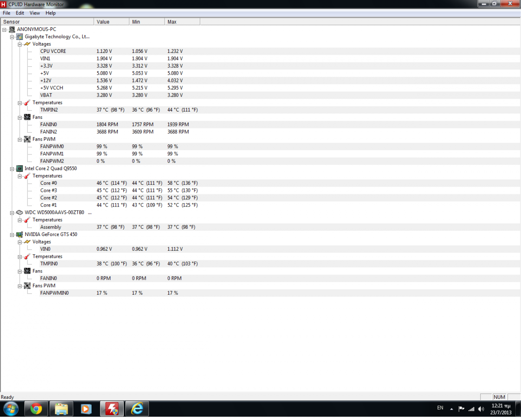The height and width of the screenshot is (420, 521).
Task: Click the CPU Temperatures thermometer icon
Action: [27, 176]
